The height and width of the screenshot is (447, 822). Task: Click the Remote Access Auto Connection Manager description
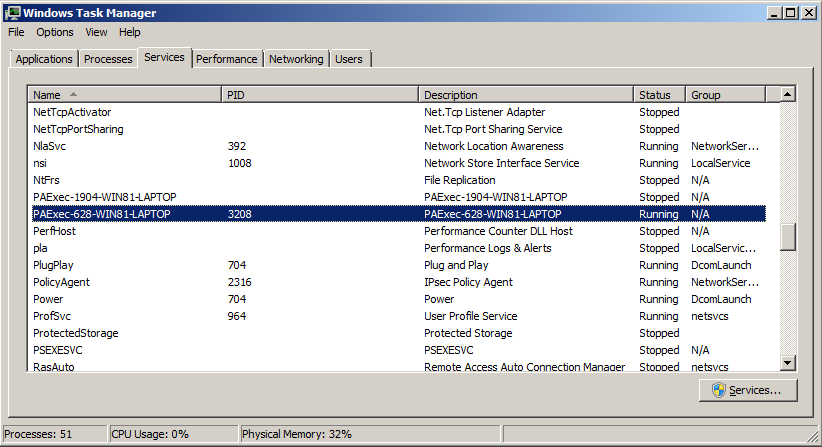pyautogui.click(x=524, y=367)
